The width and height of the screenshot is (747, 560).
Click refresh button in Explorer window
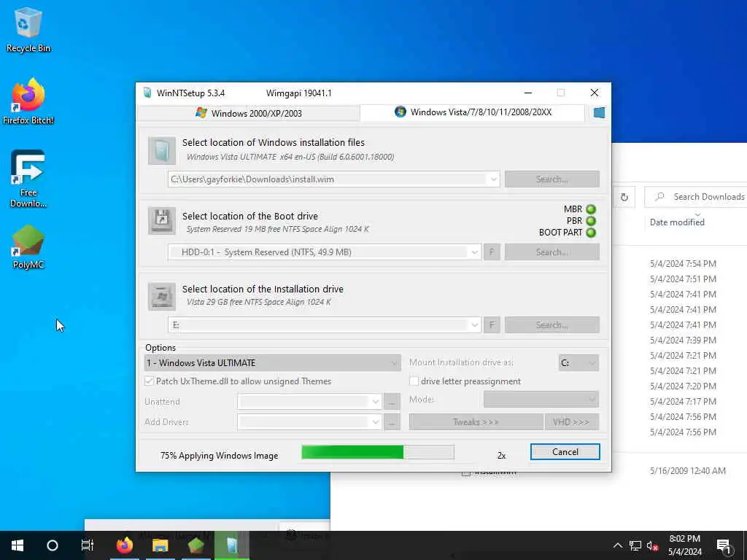tap(624, 197)
